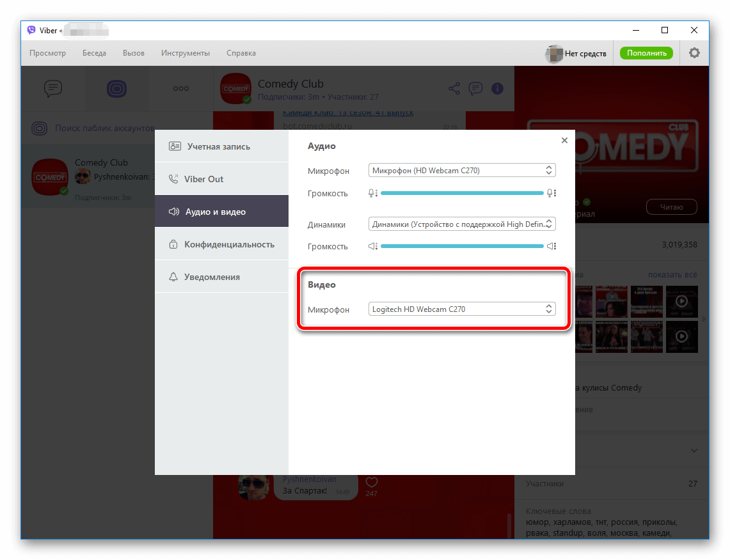Open the audio Микрофон device dropdown
This screenshot has height=560, width=730.
462,170
